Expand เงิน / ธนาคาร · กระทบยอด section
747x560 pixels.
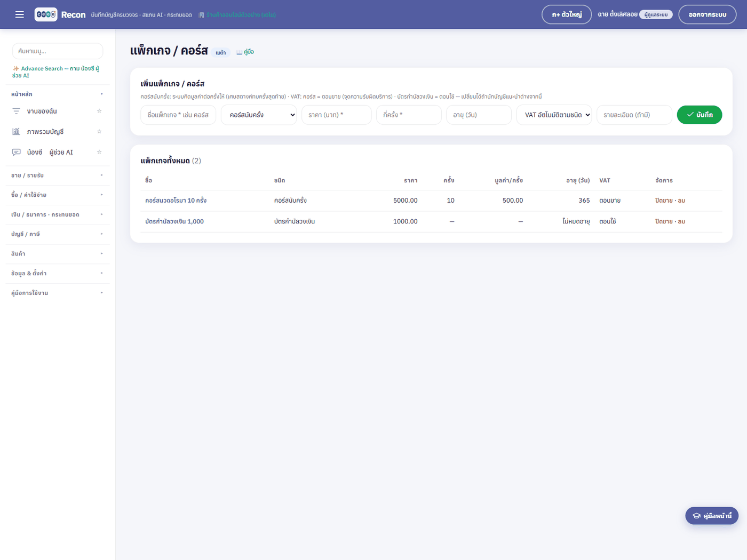pyautogui.click(x=57, y=214)
